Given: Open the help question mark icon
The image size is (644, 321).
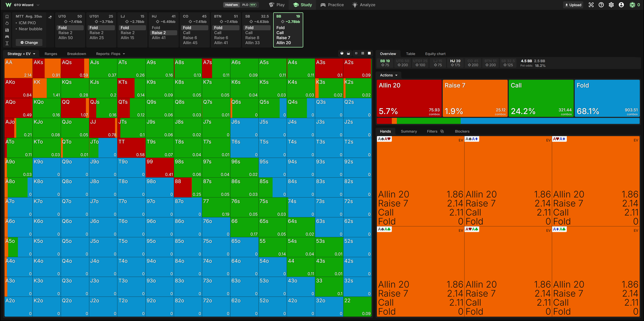Looking at the screenshot, I should tap(601, 5).
